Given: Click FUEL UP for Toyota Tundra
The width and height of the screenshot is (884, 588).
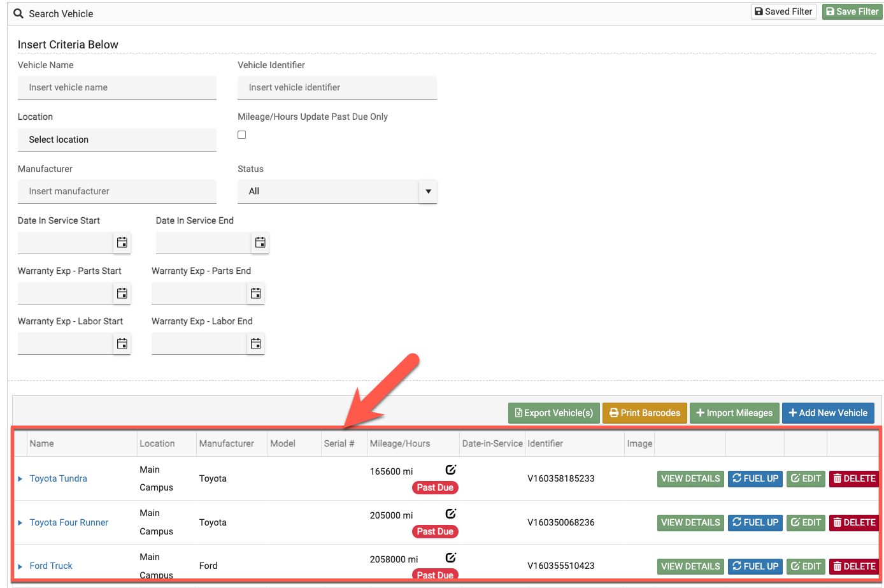Looking at the screenshot, I should click(755, 479).
